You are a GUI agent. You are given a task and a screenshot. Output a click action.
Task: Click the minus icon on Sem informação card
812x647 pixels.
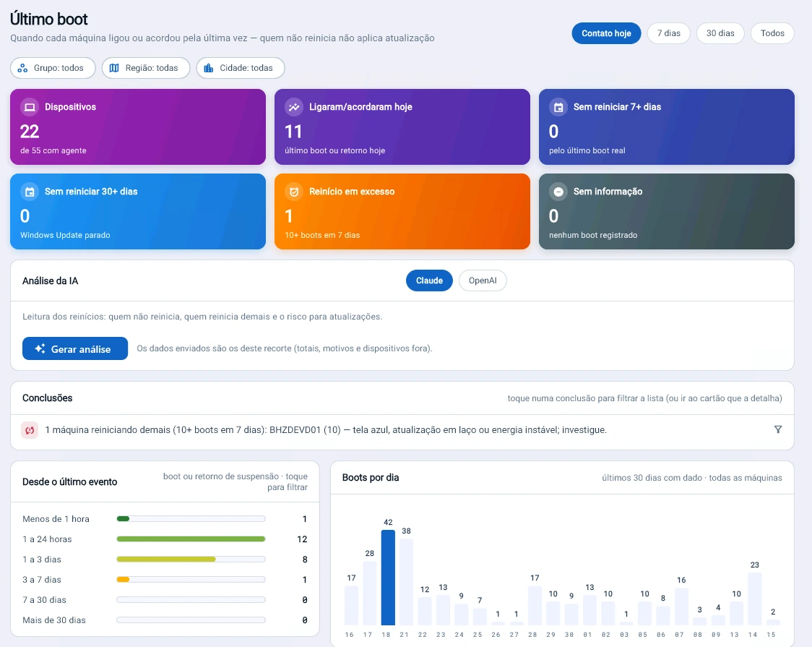tap(558, 192)
